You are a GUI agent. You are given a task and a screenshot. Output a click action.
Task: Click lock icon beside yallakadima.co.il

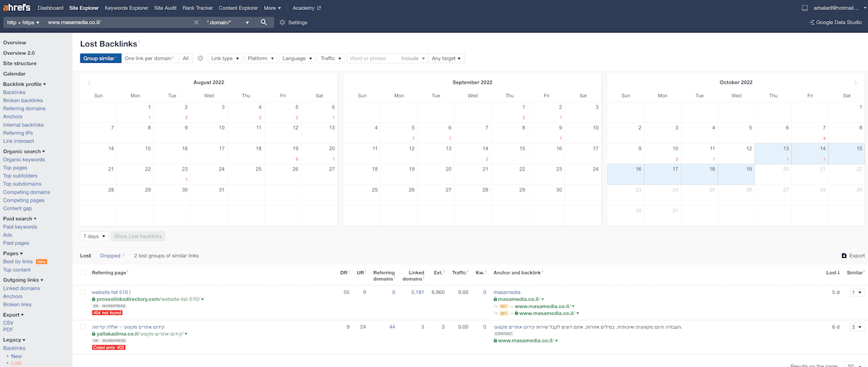coord(94,334)
